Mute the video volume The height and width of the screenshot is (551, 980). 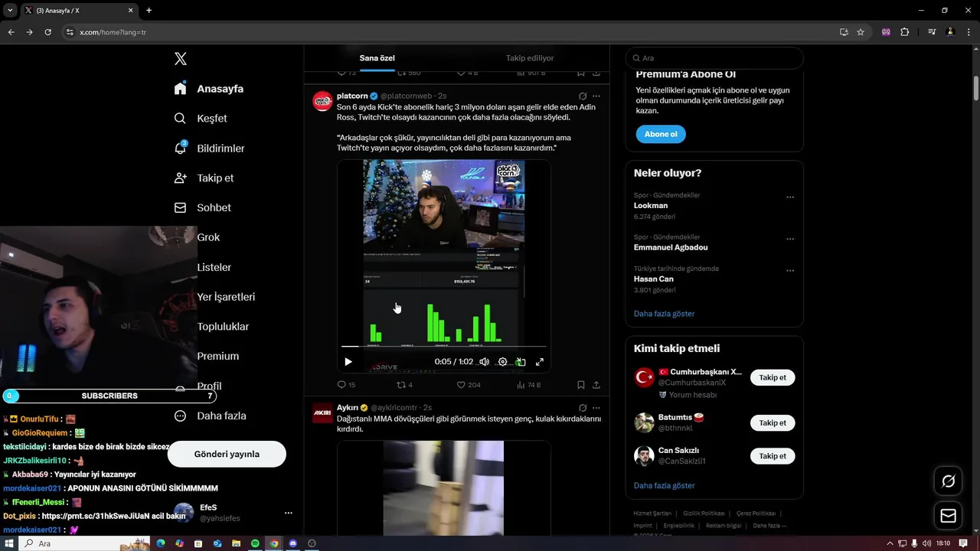484,362
